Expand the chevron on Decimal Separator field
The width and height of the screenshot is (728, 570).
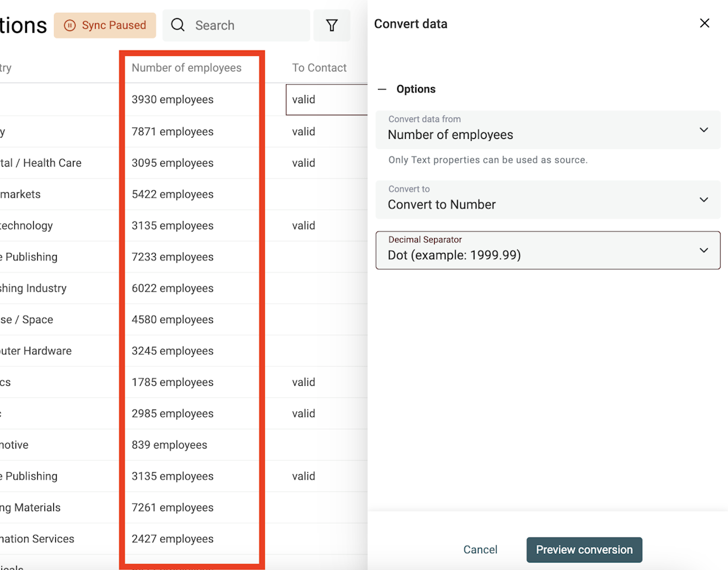point(704,250)
